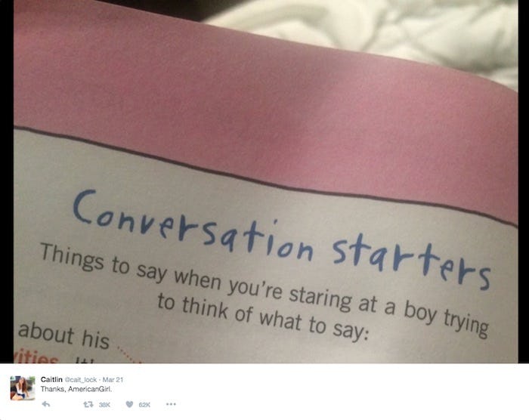
Task: Click the 'about his' text in photo
Action: pyautogui.click(x=64, y=335)
